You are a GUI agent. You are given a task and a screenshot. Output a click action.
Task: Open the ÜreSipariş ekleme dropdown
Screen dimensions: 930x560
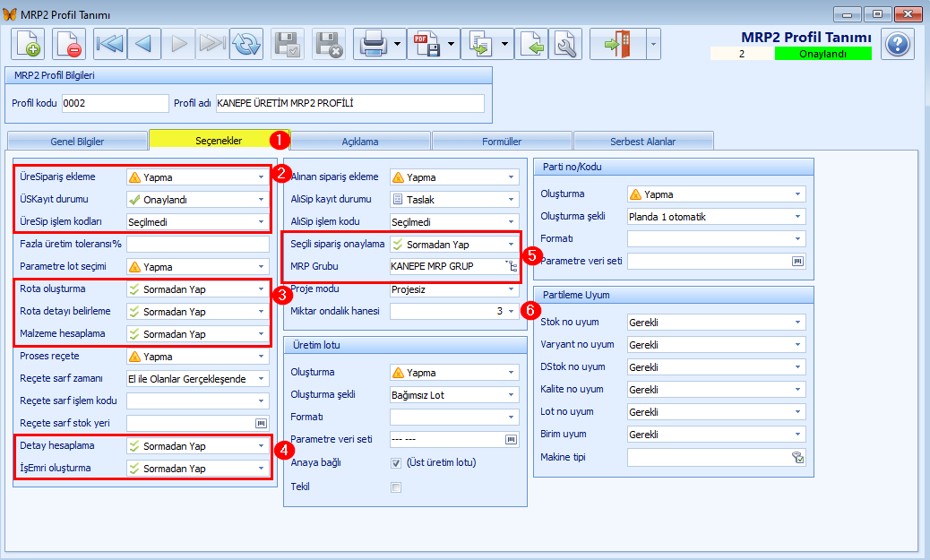coord(261,177)
